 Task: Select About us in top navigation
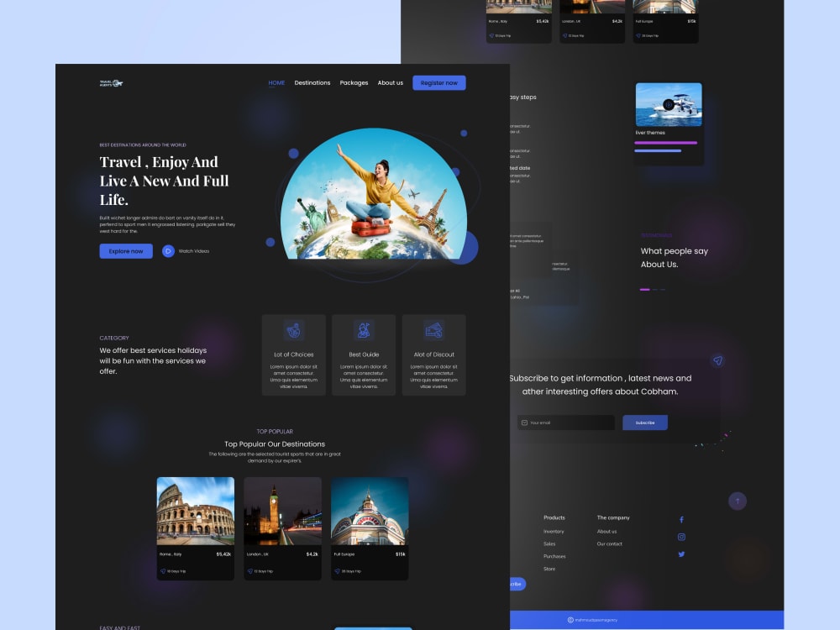[390, 82]
